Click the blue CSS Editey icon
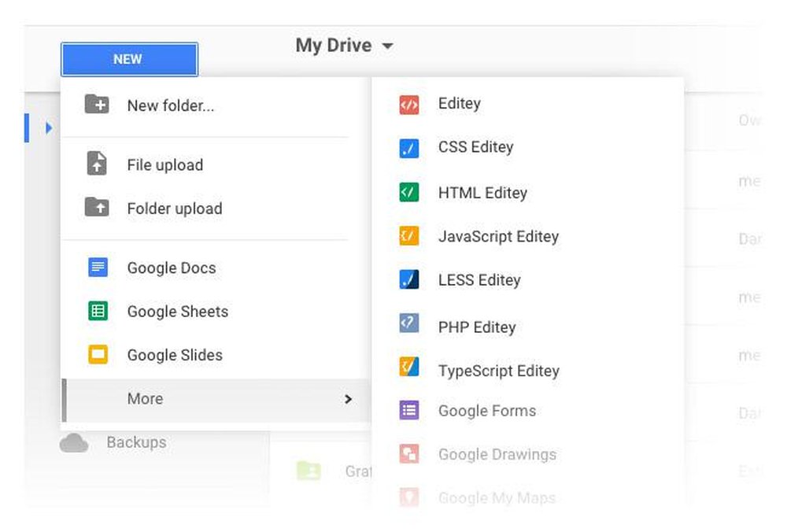This screenshot has height=532, width=787. 409,148
